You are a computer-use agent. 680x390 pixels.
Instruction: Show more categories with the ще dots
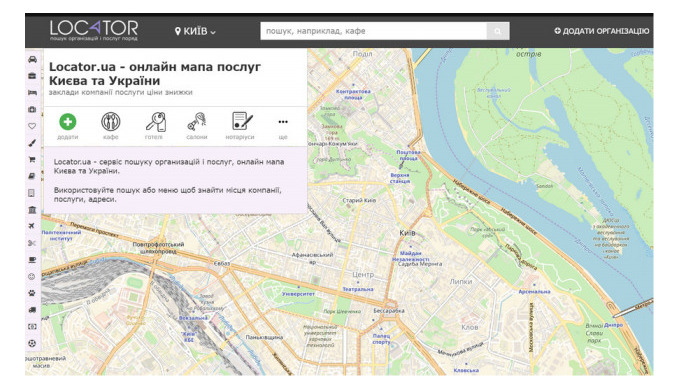(283, 122)
